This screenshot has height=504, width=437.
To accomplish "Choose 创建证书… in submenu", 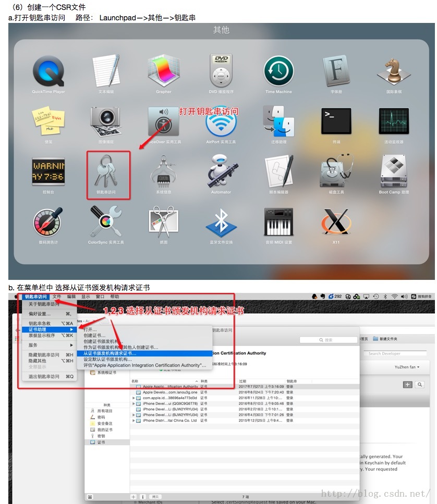I will 145,335.
